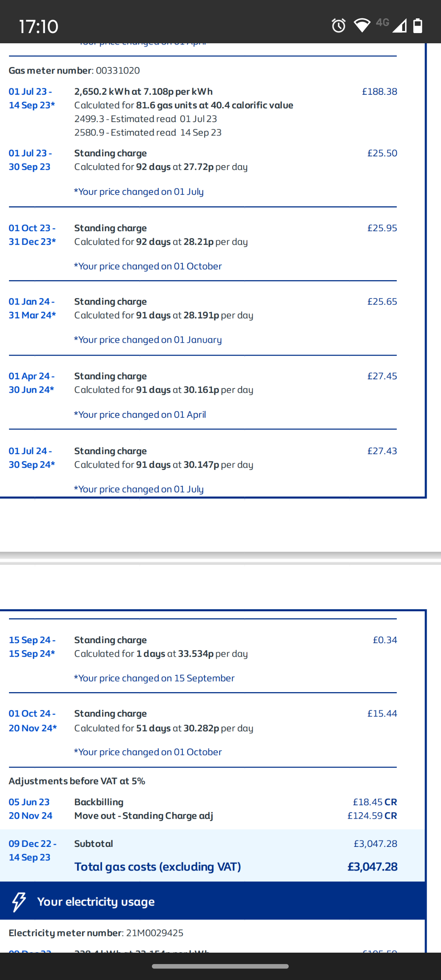The image size is (441, 980).
Task: Tap the £188.38 gas usage charge
Action: [x=379, y=91]
